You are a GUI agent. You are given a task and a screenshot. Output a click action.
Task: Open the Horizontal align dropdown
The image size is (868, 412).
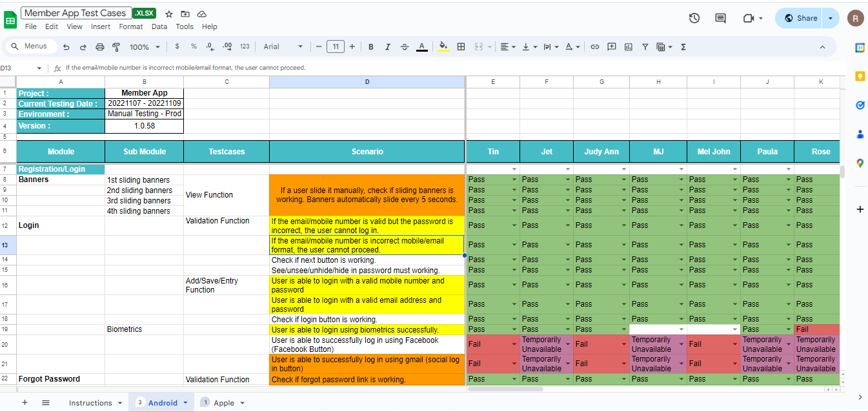pyautogui.click(x=509, y=46)
